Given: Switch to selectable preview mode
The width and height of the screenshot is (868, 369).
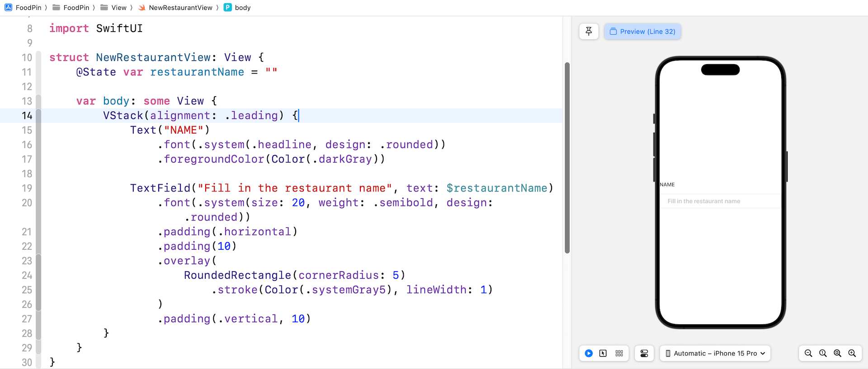Looking at the screenshot, I should click(x=603, y=353).
